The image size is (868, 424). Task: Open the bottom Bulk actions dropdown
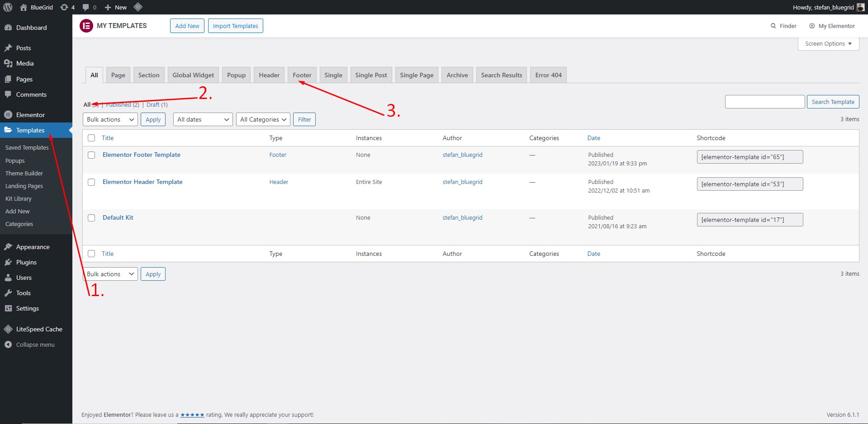click(x=110, y=274)
